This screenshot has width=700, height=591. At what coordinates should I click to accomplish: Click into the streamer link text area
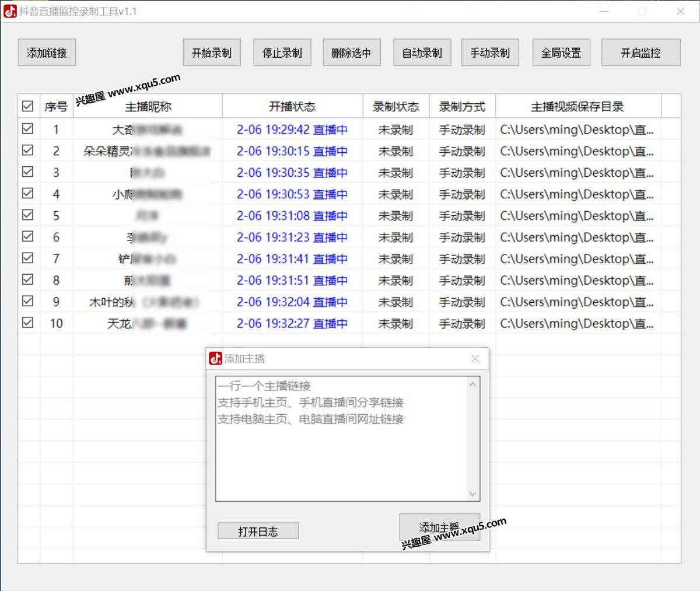[x=342, y=439]
